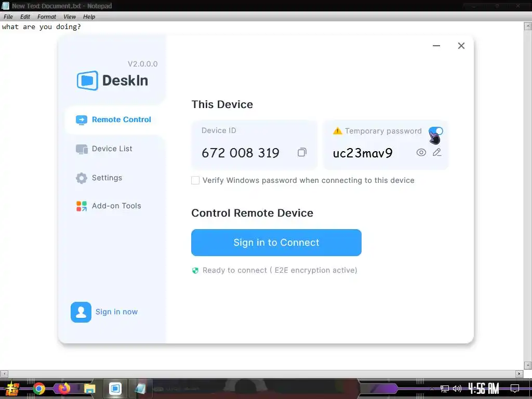Open the Device List section

pyautogui.click(x=104, y=149)
